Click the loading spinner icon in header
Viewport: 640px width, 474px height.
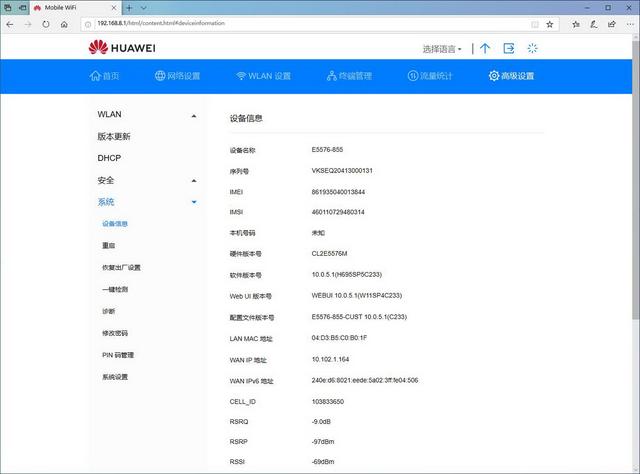tap(532, 49)
